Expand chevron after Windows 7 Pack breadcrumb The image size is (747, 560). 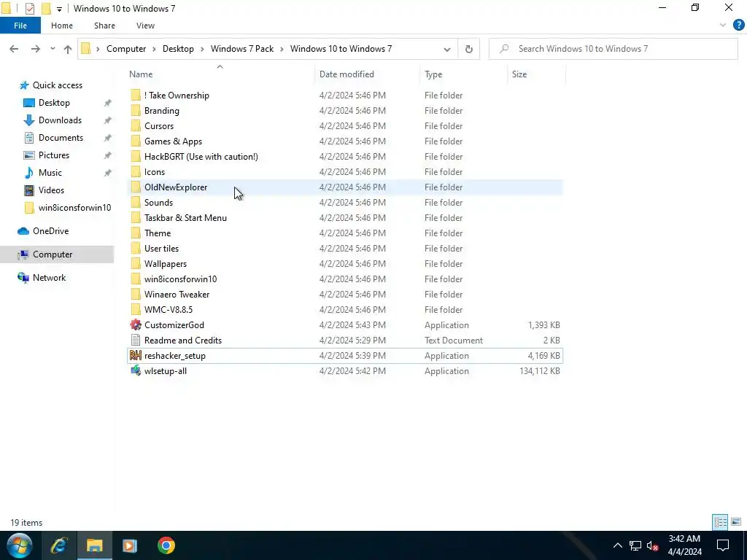(x=282, y=49)
